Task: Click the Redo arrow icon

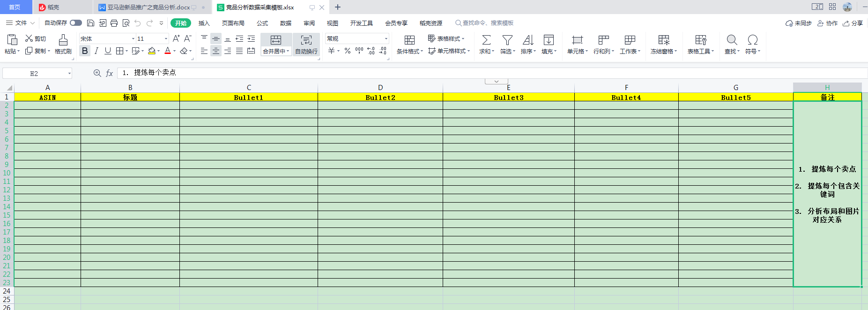Action: coord(149,23)
